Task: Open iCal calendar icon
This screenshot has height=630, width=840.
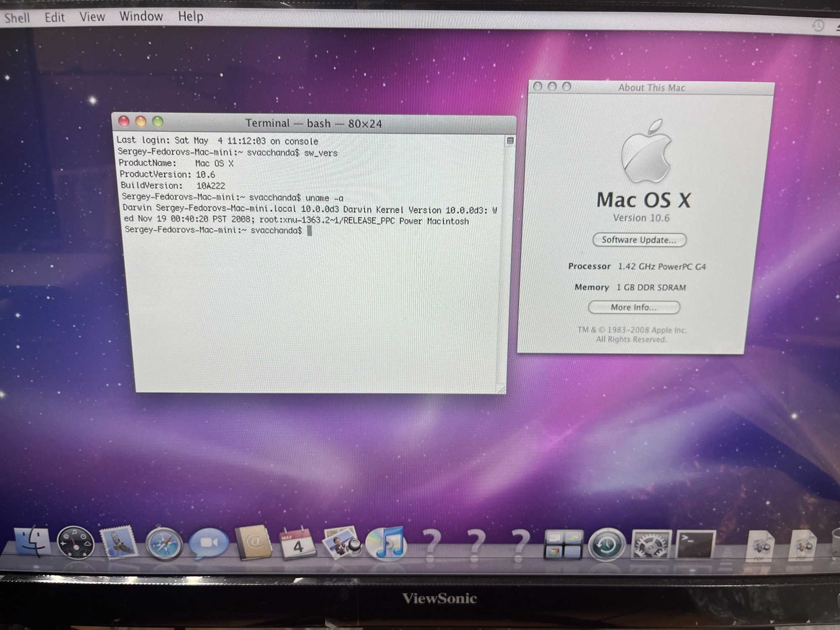Action: coord(297,543)
